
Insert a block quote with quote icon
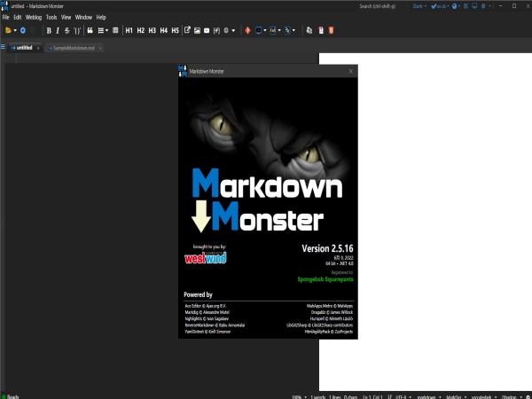coord(90,30)
